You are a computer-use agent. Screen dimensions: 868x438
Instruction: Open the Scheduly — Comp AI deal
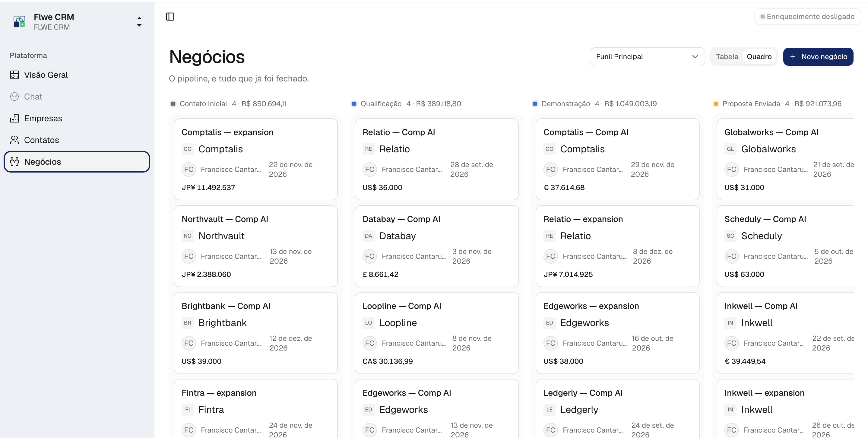[x=785, y=246]
